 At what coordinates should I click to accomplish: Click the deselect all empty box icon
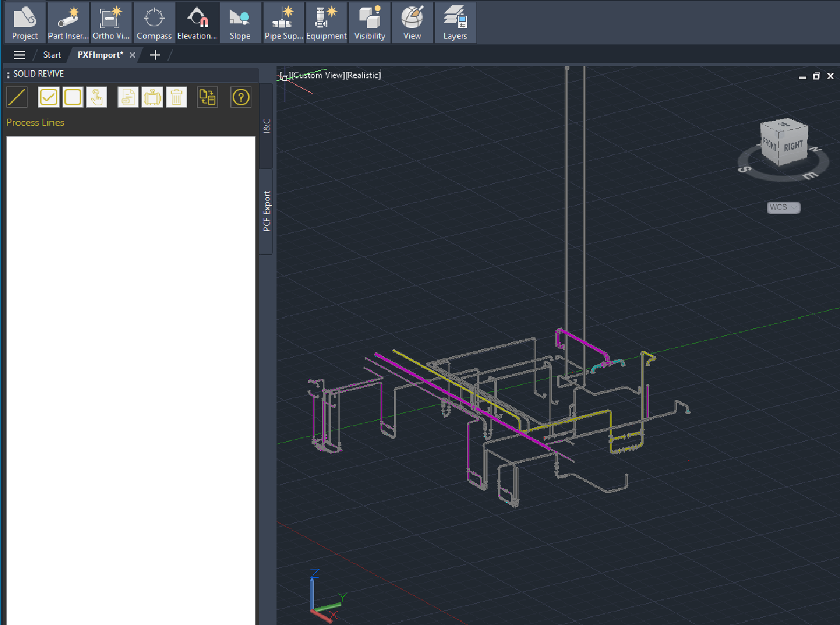73,97
